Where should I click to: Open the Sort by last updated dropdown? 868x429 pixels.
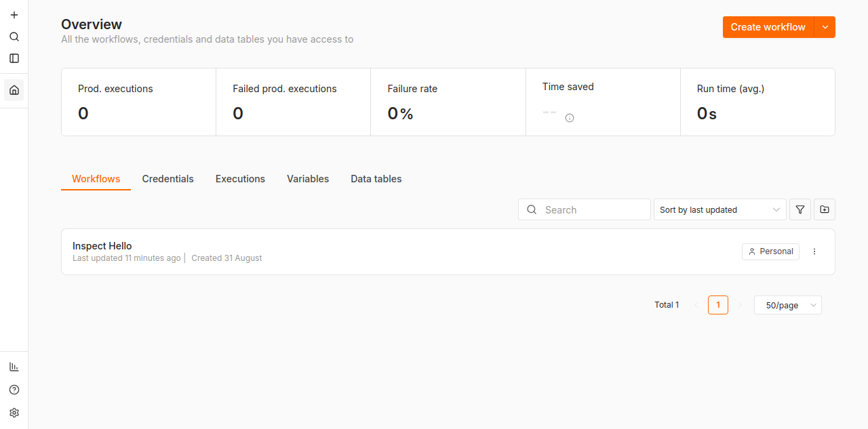tap(719, 209)
